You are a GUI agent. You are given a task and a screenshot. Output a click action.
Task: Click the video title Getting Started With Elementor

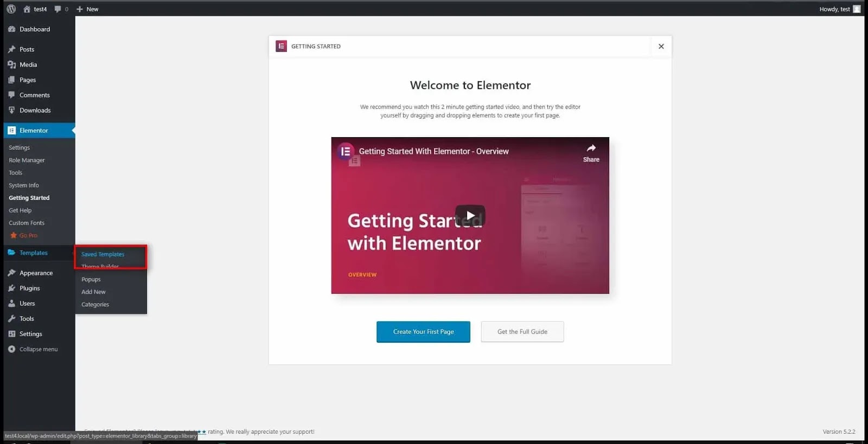click(x=434, y=151)
